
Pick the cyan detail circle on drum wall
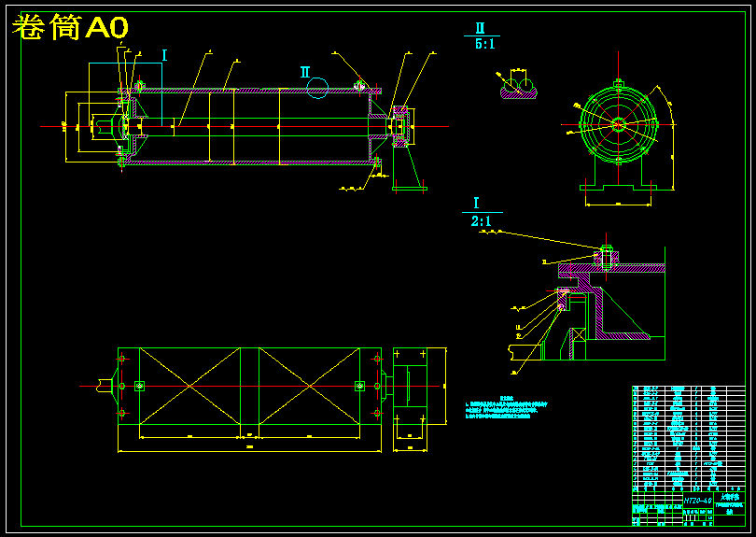click(317, 89)
